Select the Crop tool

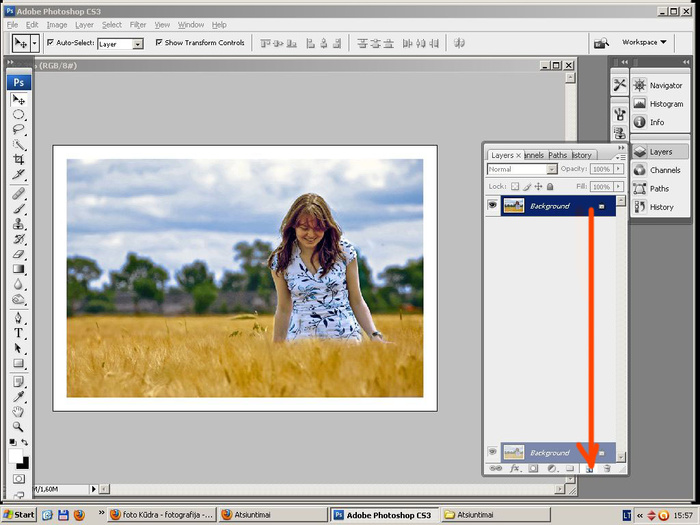pos(19,159)
